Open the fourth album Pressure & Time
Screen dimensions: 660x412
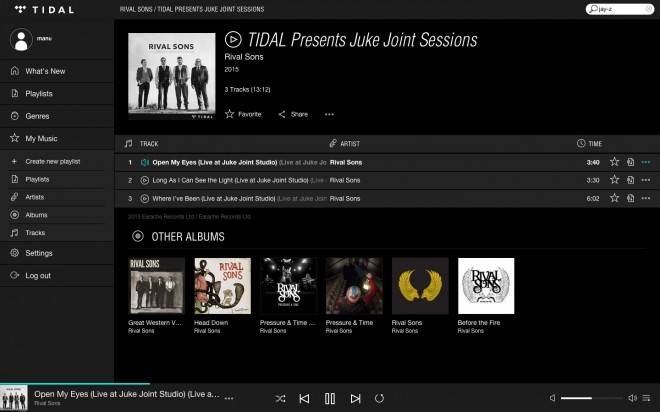tap(354, 286)
